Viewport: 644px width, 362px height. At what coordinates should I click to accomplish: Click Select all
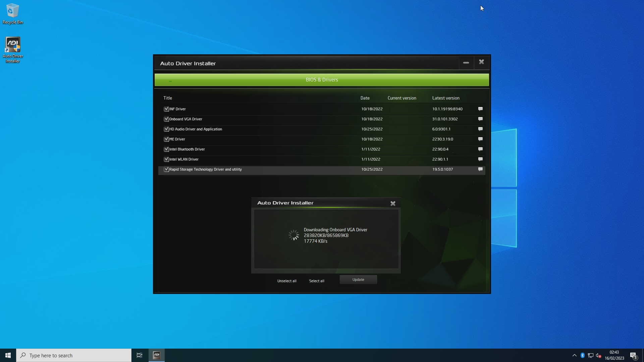(317, 281)
